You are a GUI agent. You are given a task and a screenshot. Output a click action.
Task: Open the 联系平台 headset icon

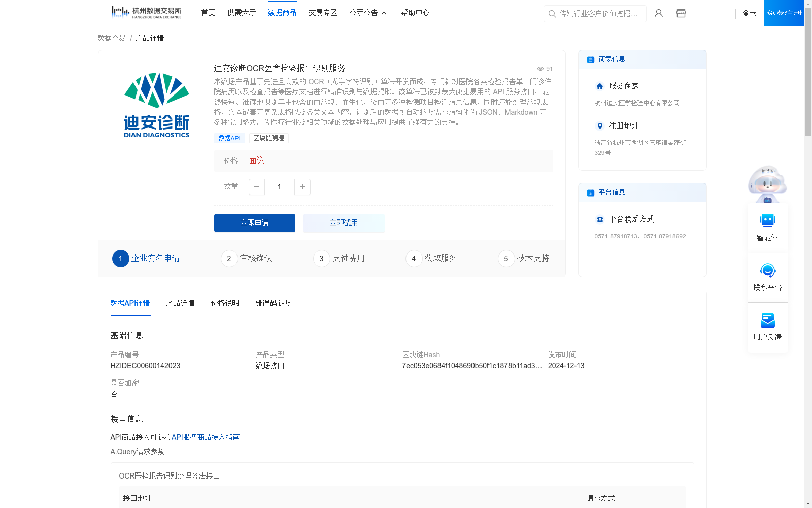click(768, 270)
